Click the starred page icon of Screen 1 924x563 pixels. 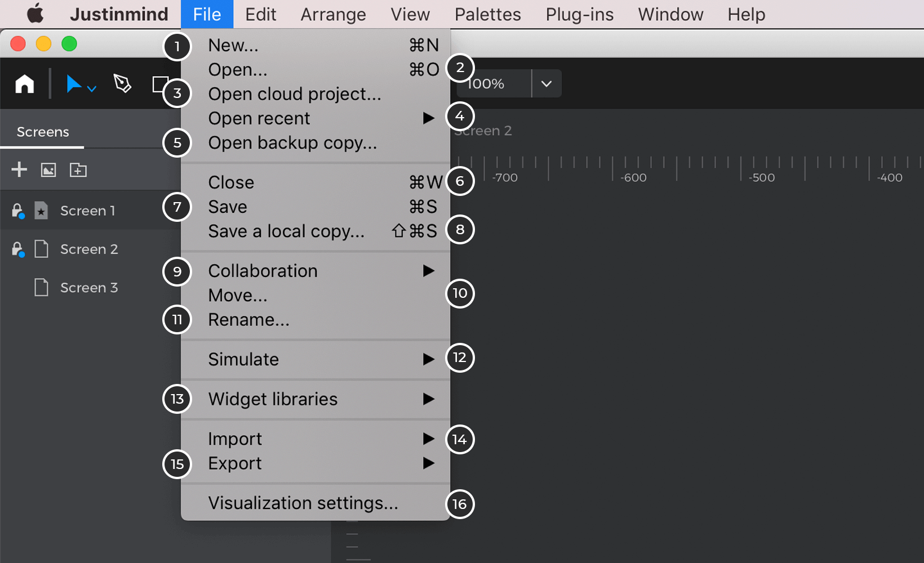(41, 211)
